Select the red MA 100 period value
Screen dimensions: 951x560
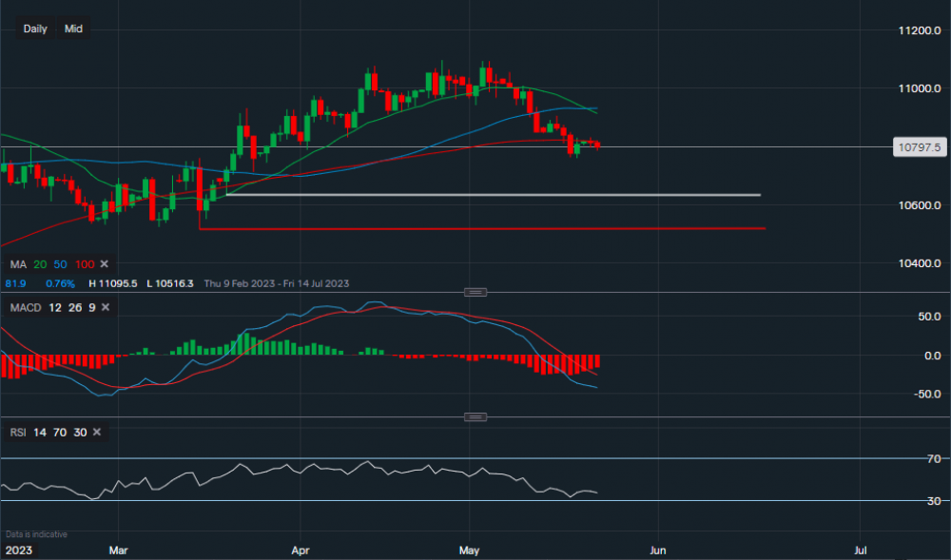click(85, 263)
